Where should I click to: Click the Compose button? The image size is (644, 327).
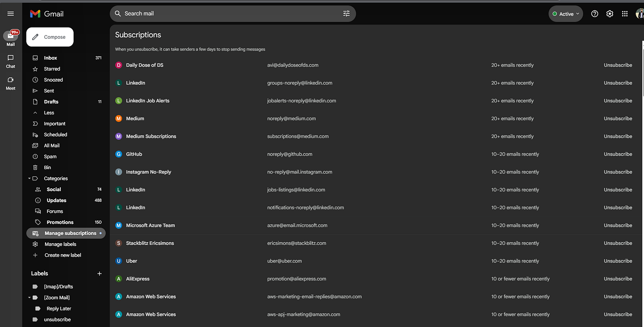click(x=50, y=37)
